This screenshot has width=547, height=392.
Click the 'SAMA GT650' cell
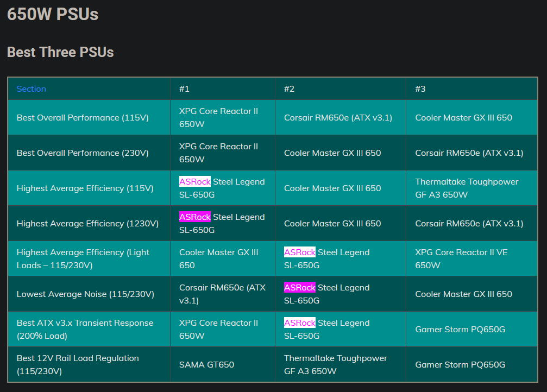click(206, 364)
